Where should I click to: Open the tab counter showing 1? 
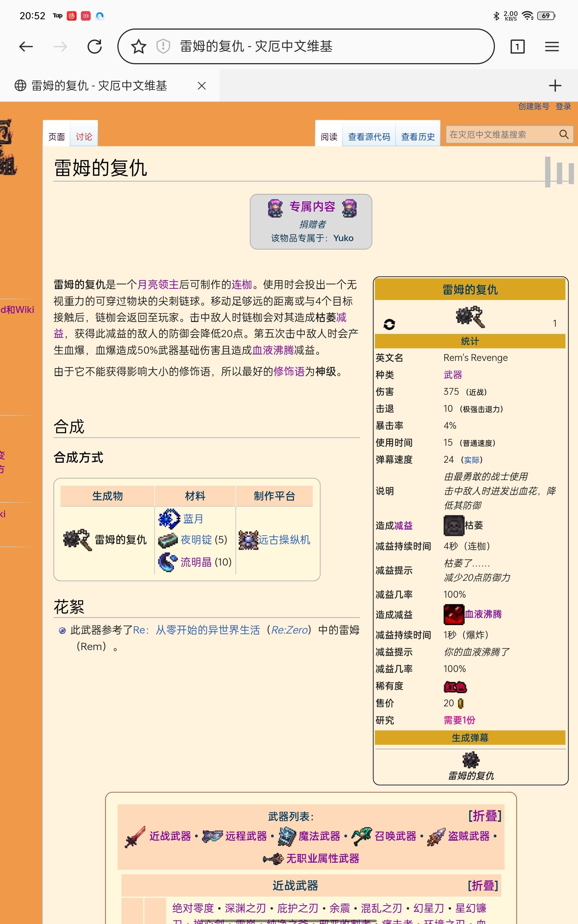[517, 47]
